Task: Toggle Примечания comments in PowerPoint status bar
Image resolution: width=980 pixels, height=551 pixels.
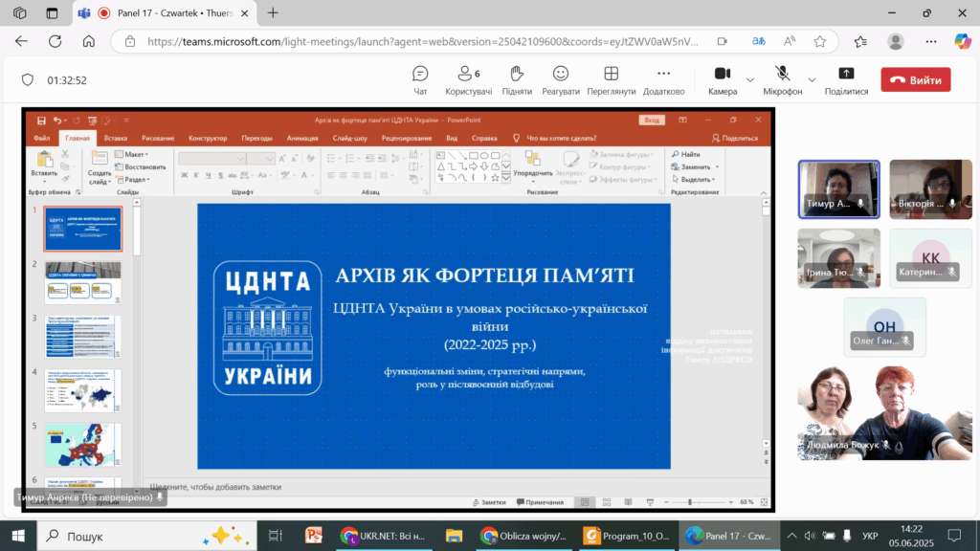Action: pyautogui.click(x=540, y=502)
